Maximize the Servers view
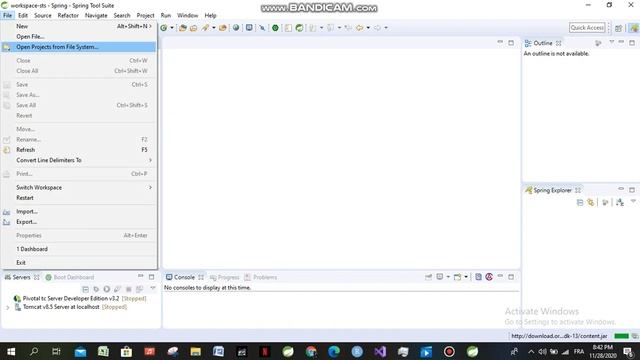 pyautogui.click(x=151, y=277)
